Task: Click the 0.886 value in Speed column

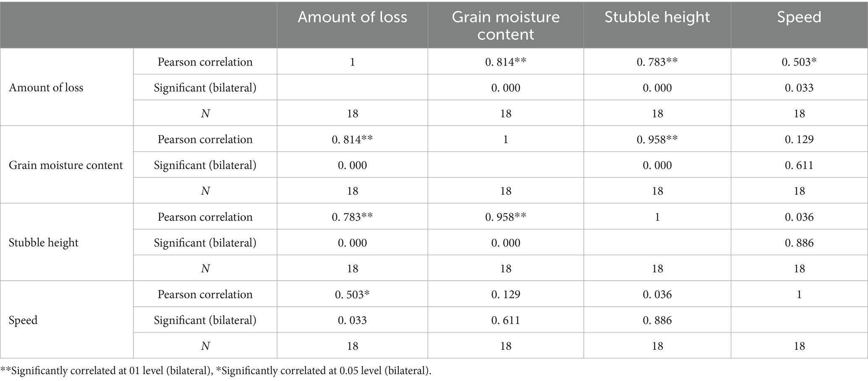Action: (799, 243)
